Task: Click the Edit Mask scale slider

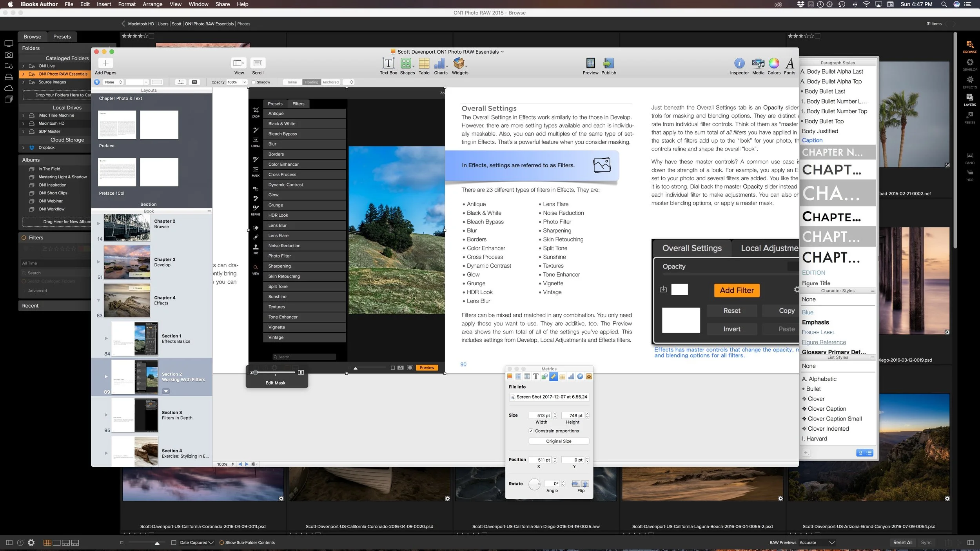Action: [x=274, y=372]
